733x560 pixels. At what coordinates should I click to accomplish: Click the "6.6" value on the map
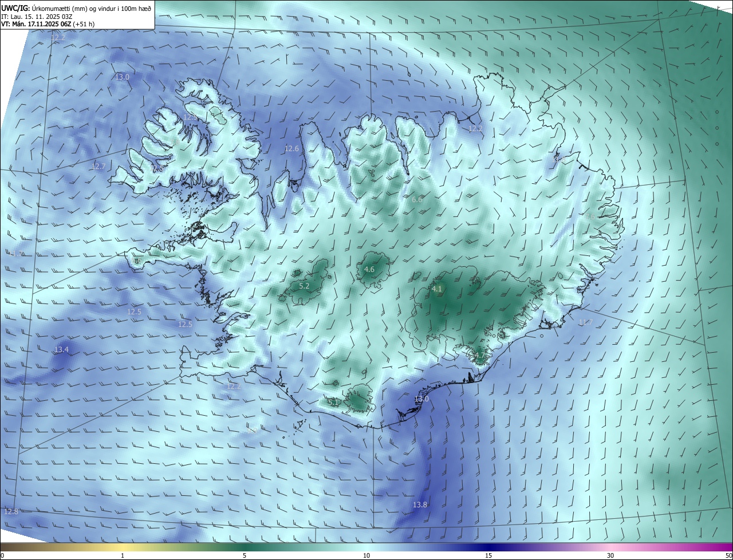(417, 199)
